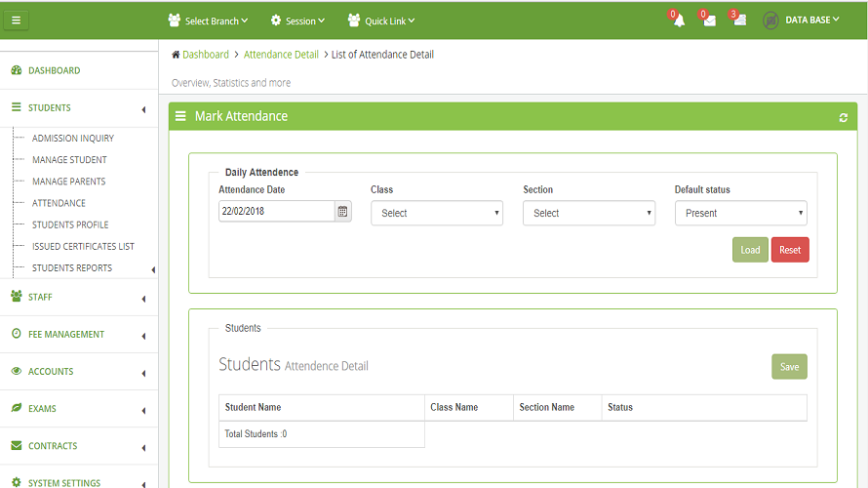Open Manage Parents menu item
This screenshot has height=488, width=868.
coord(68,182)
